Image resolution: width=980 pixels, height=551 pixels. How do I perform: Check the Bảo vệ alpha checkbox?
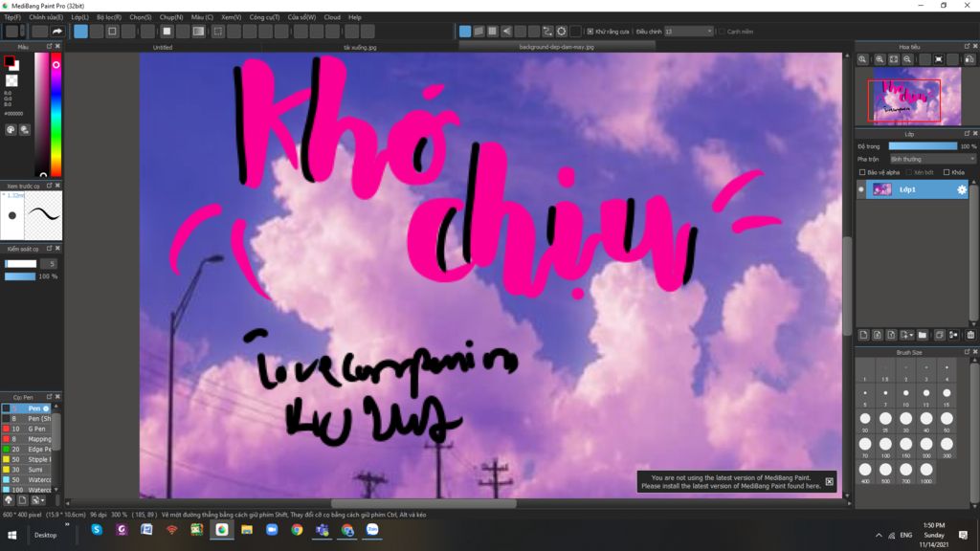pos(862,172)
